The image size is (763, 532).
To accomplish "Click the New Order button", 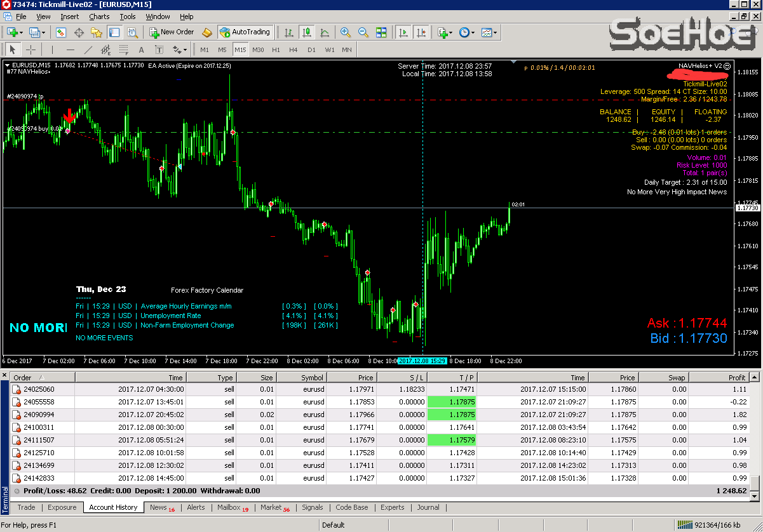I will pyautogui.click(x=172, y=32).
